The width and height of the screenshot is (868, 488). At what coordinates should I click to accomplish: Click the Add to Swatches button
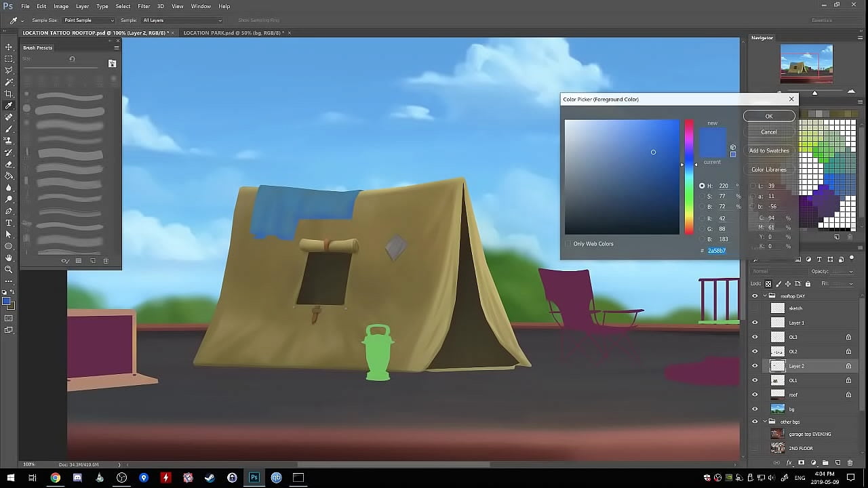point(769,150)
